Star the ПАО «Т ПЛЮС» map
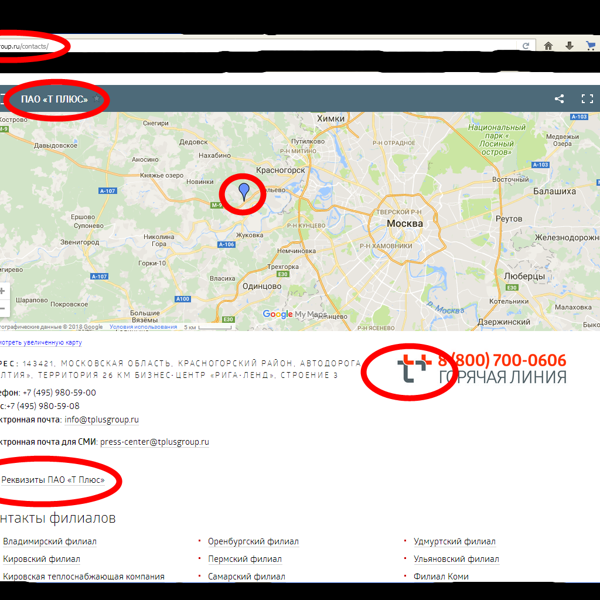600x600 pixels. pyautogui.click(x=96, y=99)
